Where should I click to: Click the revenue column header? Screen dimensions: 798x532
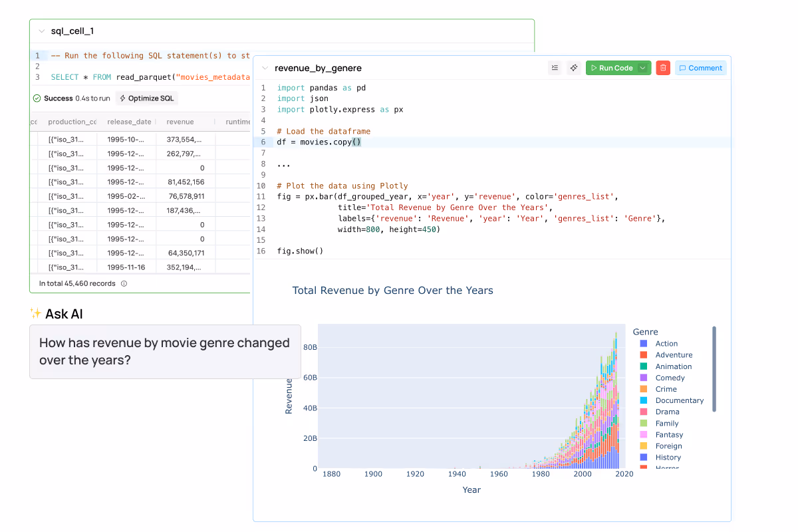180,122
